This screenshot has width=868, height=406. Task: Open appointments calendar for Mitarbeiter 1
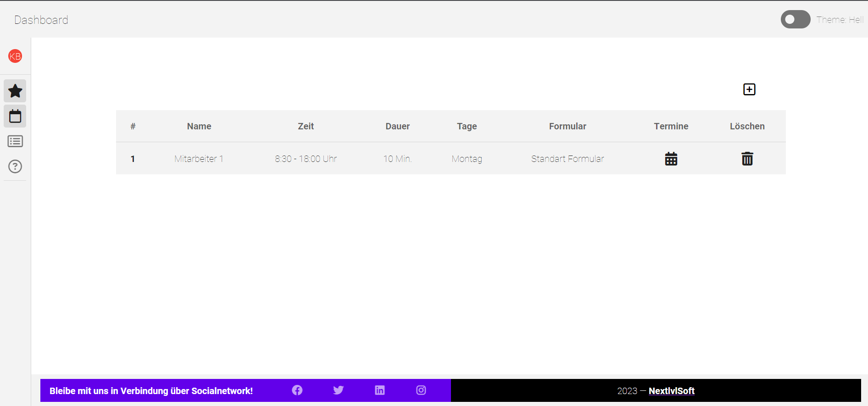[671, 159]
